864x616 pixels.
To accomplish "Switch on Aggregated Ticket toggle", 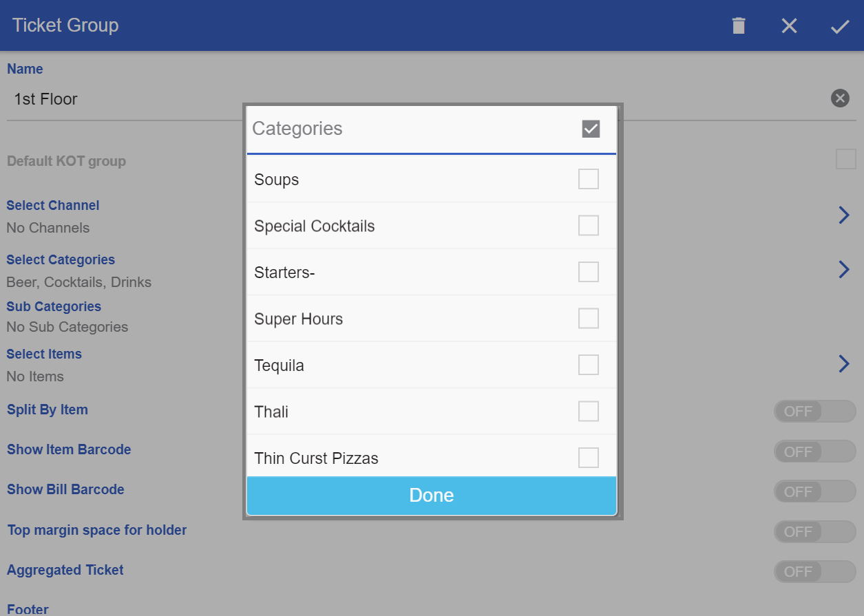I will pyautogui.click(x=815, y=571).
